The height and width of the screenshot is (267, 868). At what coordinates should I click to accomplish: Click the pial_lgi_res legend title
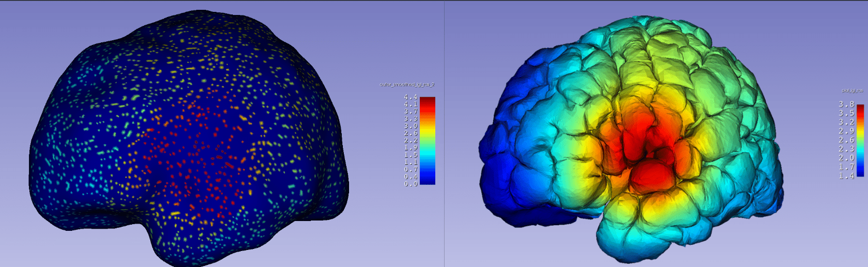click(x=852, y=91)
